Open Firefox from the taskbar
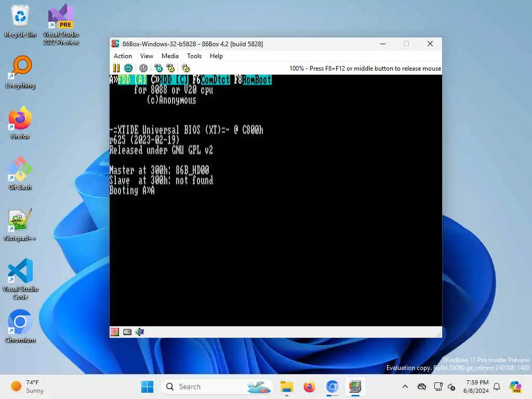Screen dimensions: 532x399 (x=310, y=387)
